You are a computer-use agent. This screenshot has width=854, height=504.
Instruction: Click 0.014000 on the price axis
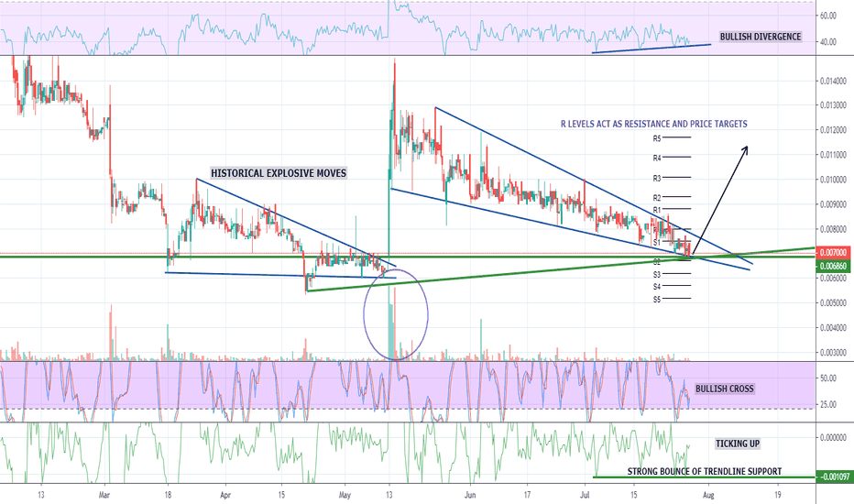pyautogui.click(x=833, y=81)
